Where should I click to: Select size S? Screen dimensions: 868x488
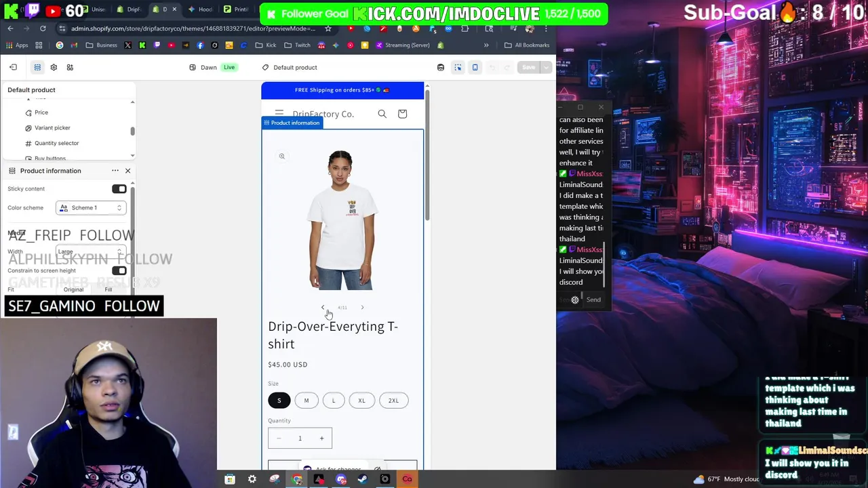[279, 401]
